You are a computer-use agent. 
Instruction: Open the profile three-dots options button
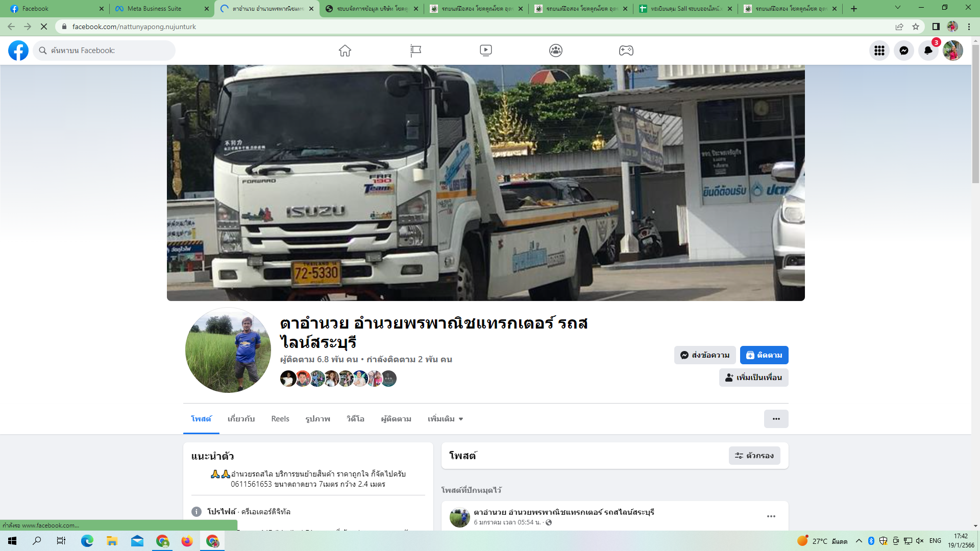click(776, 419)
